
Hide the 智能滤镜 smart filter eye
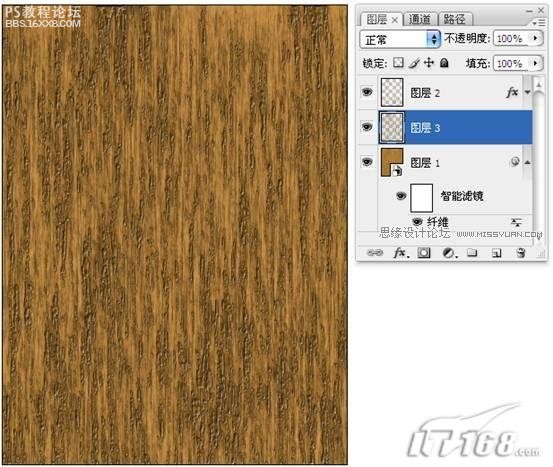click(x=401, y=195)
